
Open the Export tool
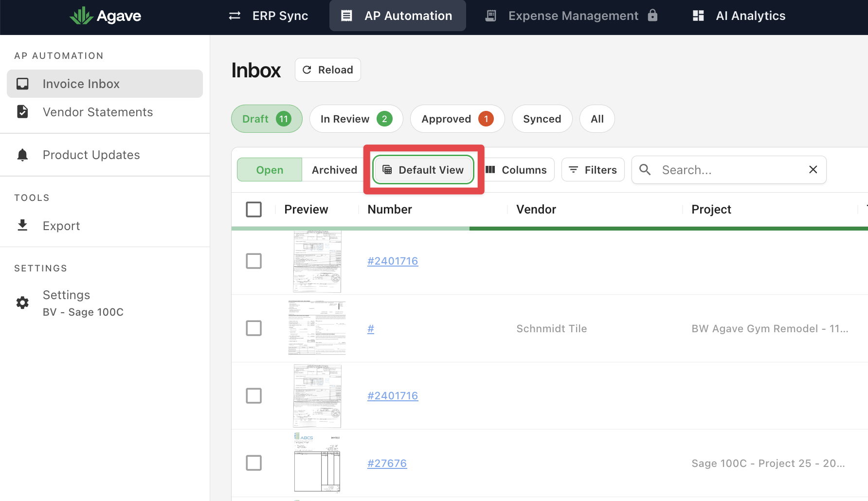(x=105, y=226)
